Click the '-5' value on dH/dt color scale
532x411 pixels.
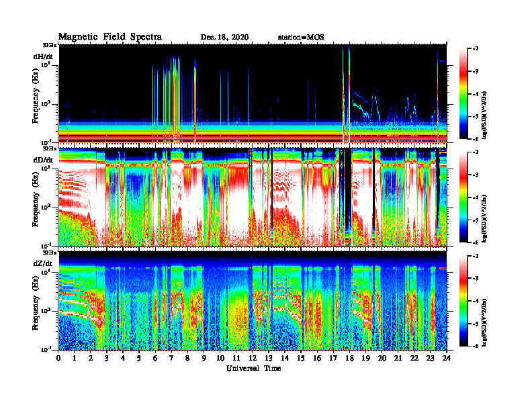pyautogui.click(x=476, y=116)
